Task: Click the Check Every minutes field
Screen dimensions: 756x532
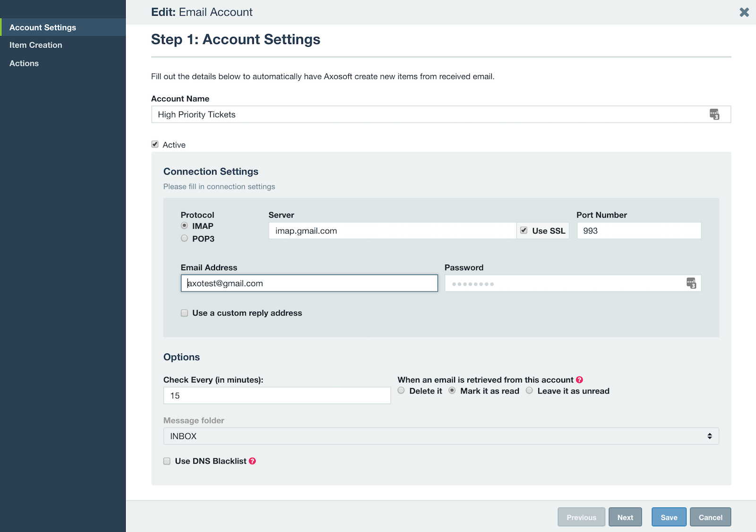Action: pyautogui.click(x=277, y=395)
